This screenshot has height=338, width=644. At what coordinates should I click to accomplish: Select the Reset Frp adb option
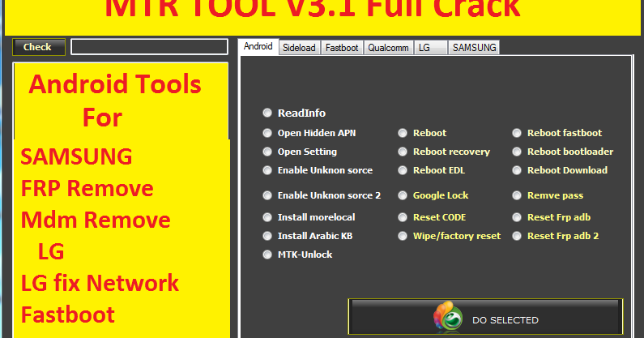pos(517,217)
